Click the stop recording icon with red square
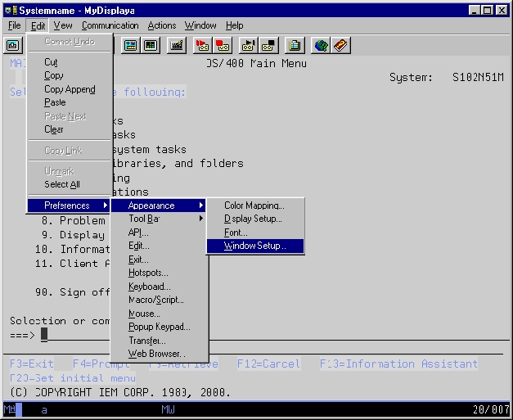Viewport: 513px width, 420px height. [223, 45]
